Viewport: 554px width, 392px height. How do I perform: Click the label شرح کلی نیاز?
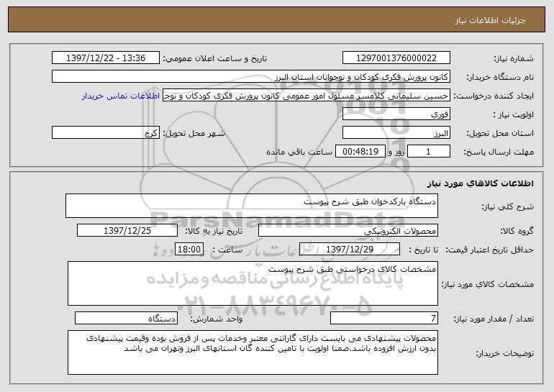[x=508, y=206]
